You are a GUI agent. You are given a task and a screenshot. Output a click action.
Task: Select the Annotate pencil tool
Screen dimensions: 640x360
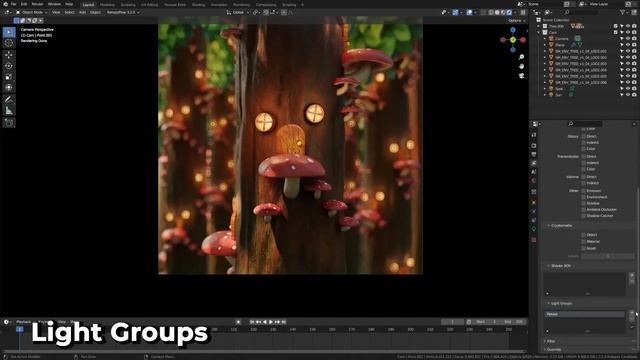[x=9, y=100]
